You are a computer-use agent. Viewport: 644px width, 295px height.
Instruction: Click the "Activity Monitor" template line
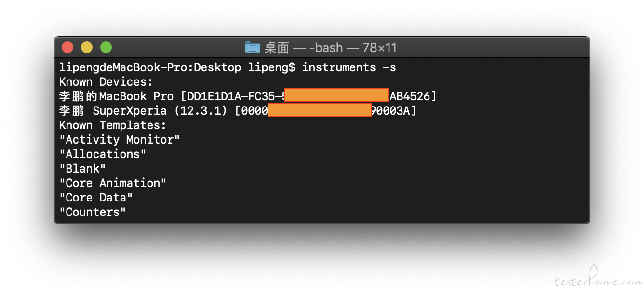click(x=120, y=140)
